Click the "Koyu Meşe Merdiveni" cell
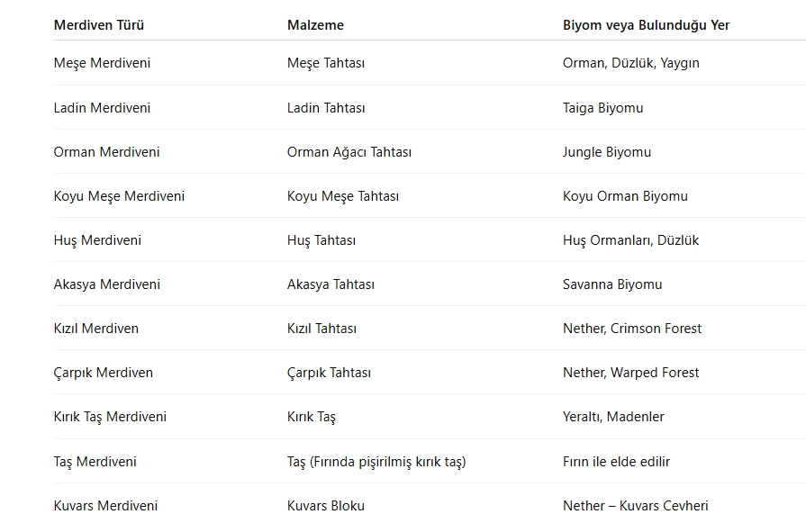 (119, 196)
